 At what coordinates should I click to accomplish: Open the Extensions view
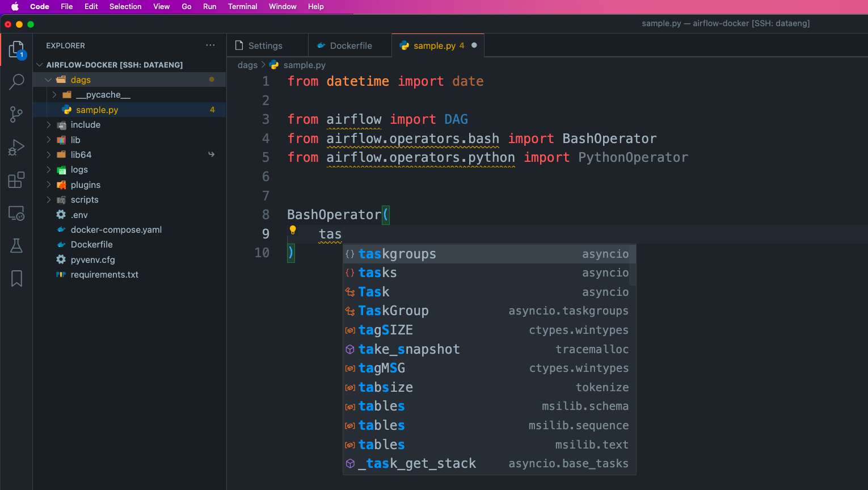coord(16,180)
